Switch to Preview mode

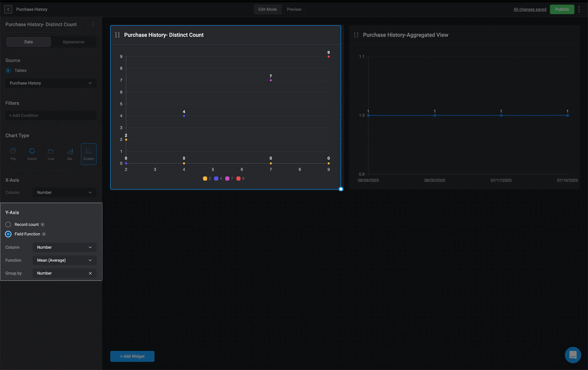click(x=294, y=10)
